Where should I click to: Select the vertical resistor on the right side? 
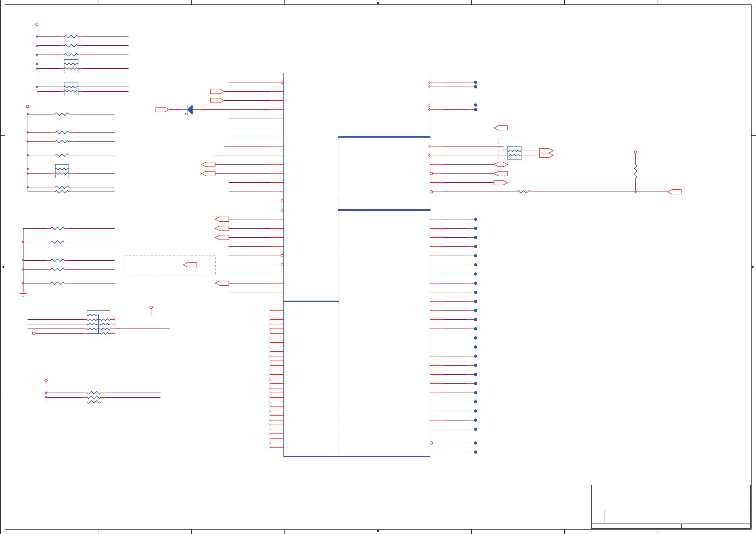point(635,172)
